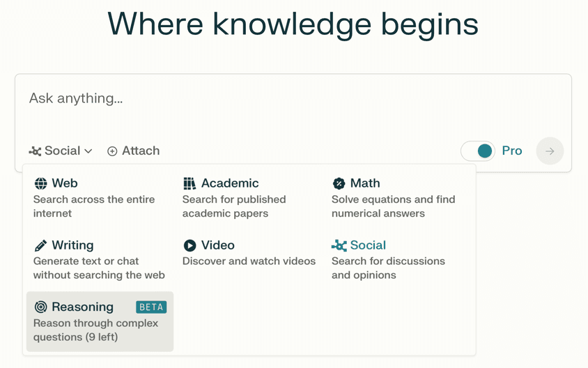
Task: Click the Video play icon
Action: (x=189, y=245)
